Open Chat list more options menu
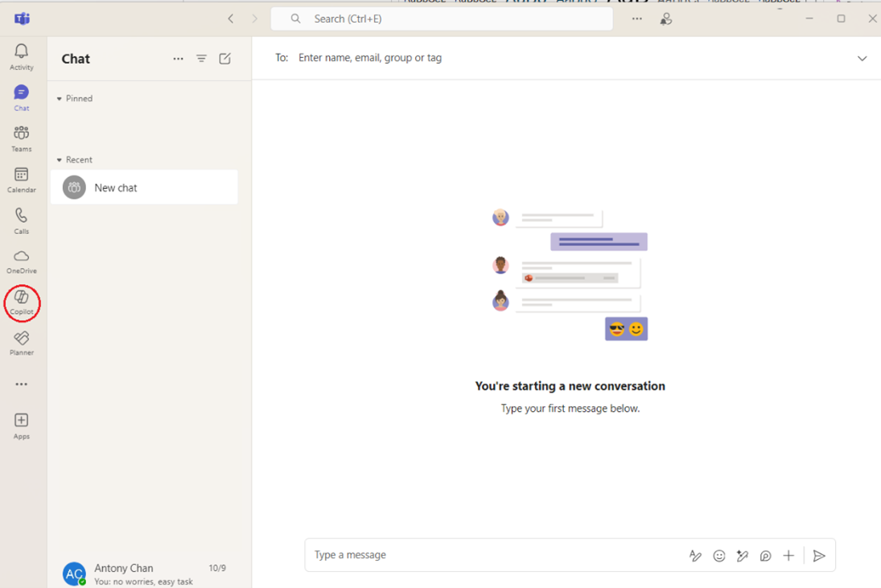Viewport: 881px width, 588px height. pyautogui.click(x=179, y=59)
